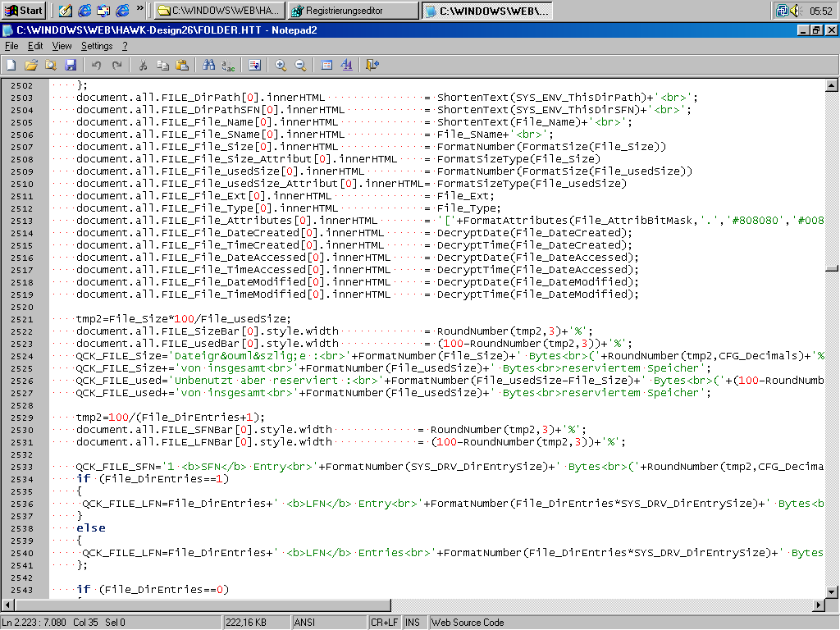Screen dimensions: 840x630
Task: Click the if (File_DirEntries==1) line
Action: click(x=153, y=479)
